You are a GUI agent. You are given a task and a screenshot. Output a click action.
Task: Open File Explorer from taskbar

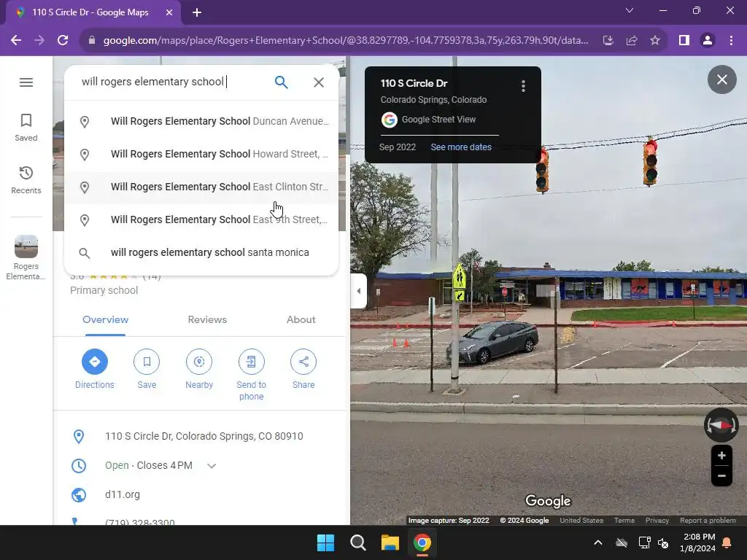point(390,542)
